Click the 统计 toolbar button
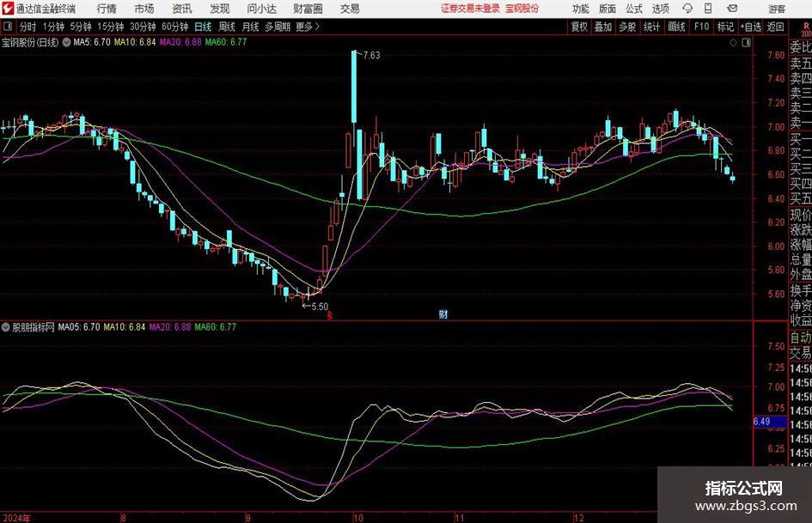 pos(651,27)
